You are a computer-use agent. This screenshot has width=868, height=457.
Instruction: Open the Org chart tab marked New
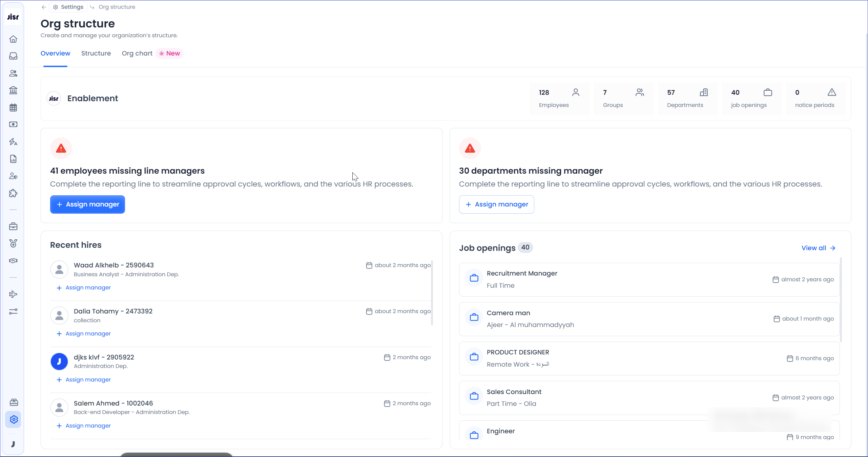pyautogui.click(x=137, y=53)
